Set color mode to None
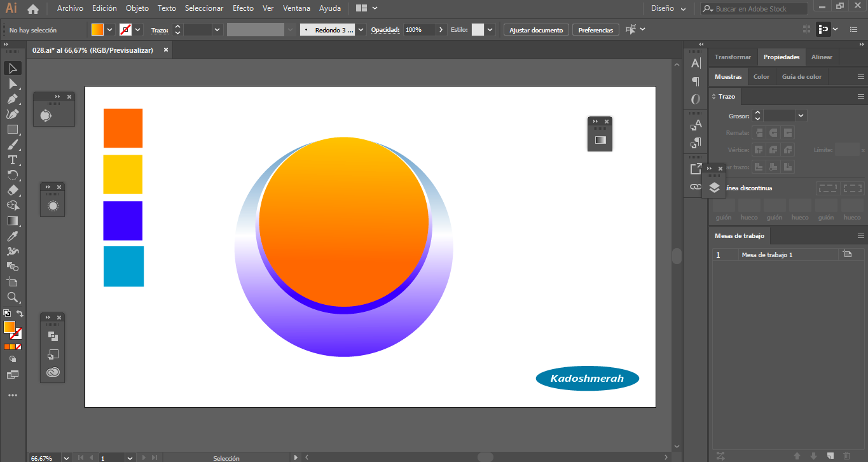Viewport: 868px width, 462px height. click(x=18, y=347)
